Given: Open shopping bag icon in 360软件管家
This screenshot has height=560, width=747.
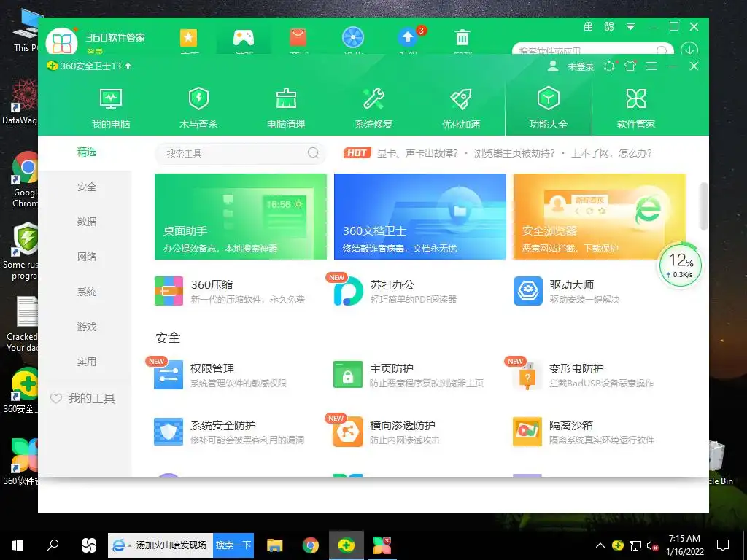Looking at the screenshot, I should tap(298, 38).
